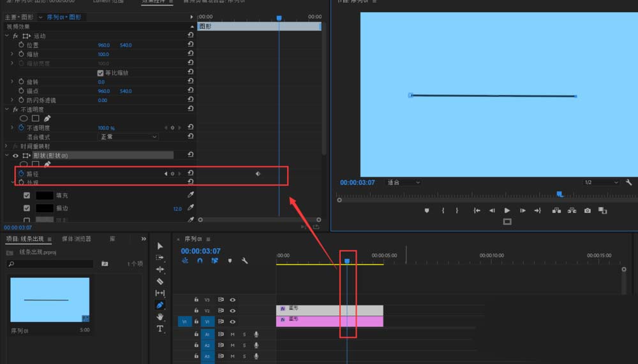This screenshot has height=364, width=638.
Task: Expand the 时间重映射 time remapping section
Action: pos(7,146)
